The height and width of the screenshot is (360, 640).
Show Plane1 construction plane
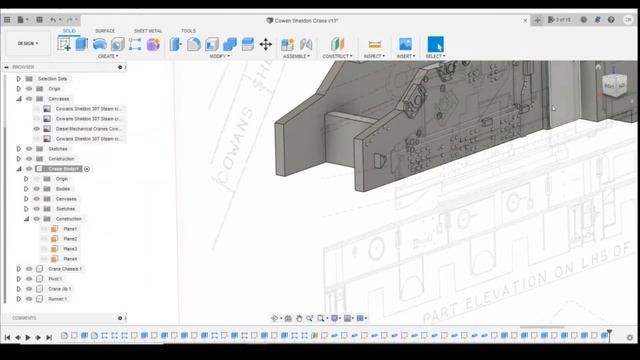[44, 229]
